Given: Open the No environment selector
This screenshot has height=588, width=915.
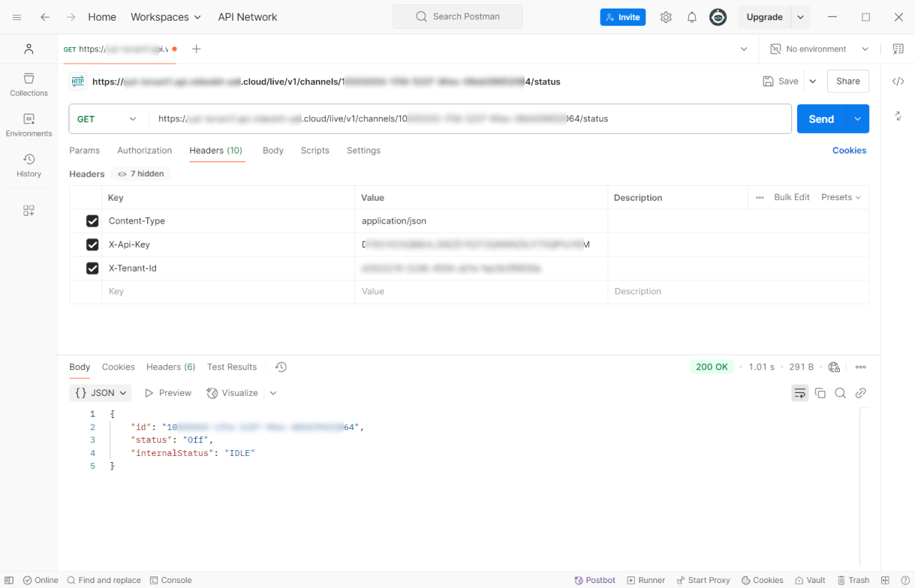Looking at the screenshot, I should [x=819, y=49].
